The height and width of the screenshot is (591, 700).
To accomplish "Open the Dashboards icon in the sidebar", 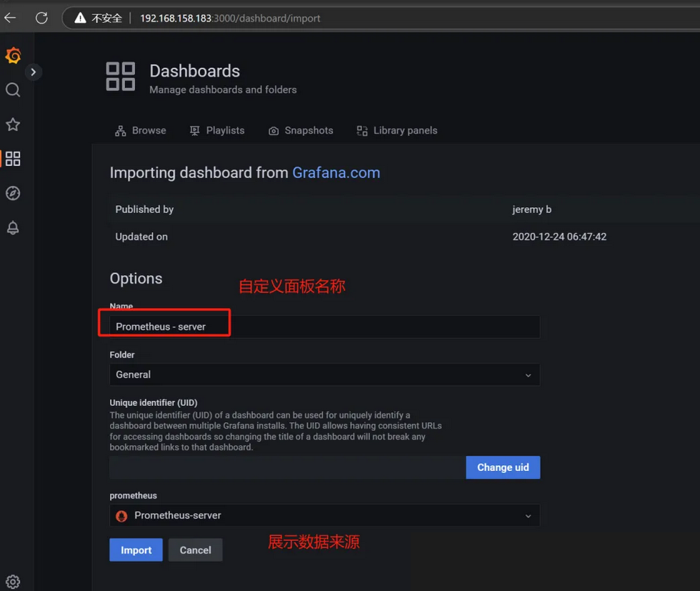I will pos(13,159).
